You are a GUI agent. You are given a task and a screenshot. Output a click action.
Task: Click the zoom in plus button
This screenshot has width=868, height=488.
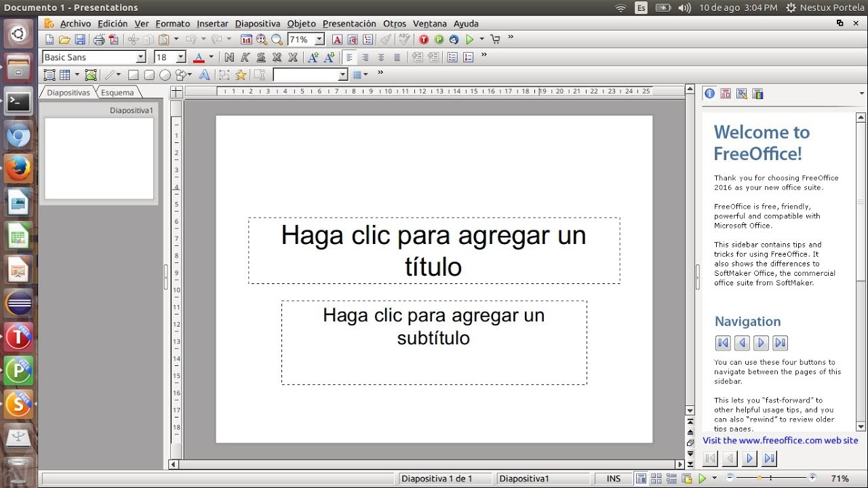(812, 479)
